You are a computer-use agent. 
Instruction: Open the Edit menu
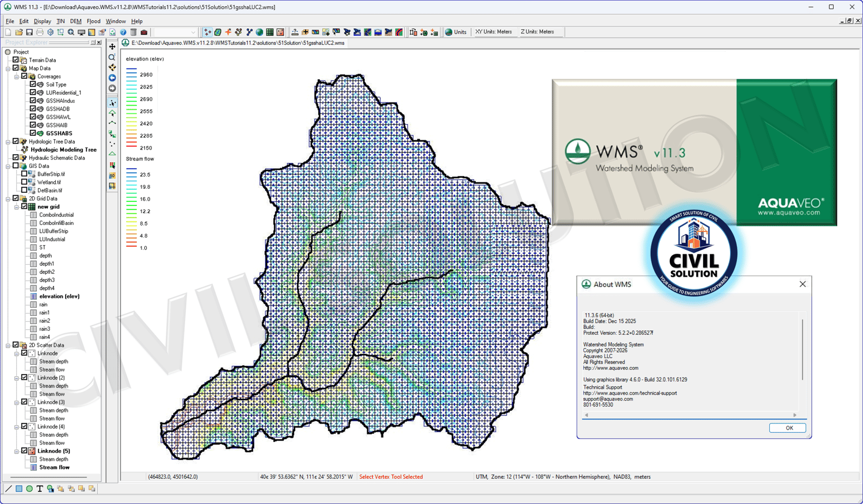(24, 21)
